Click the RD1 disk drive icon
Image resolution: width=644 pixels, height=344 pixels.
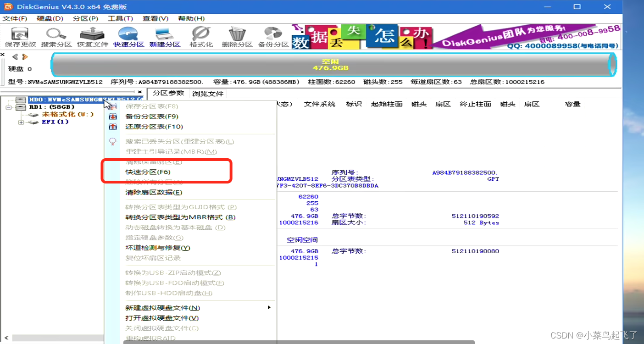(21, 107)
